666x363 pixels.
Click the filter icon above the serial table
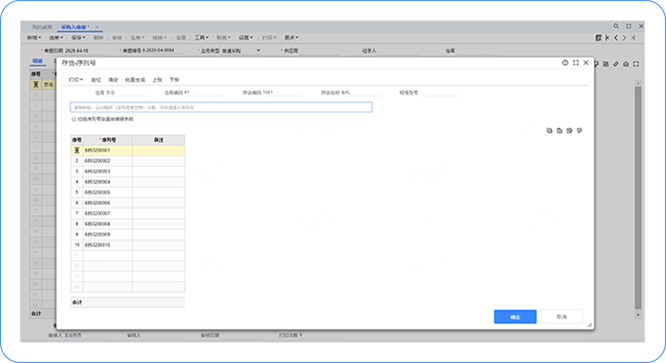tap(580, 131)
